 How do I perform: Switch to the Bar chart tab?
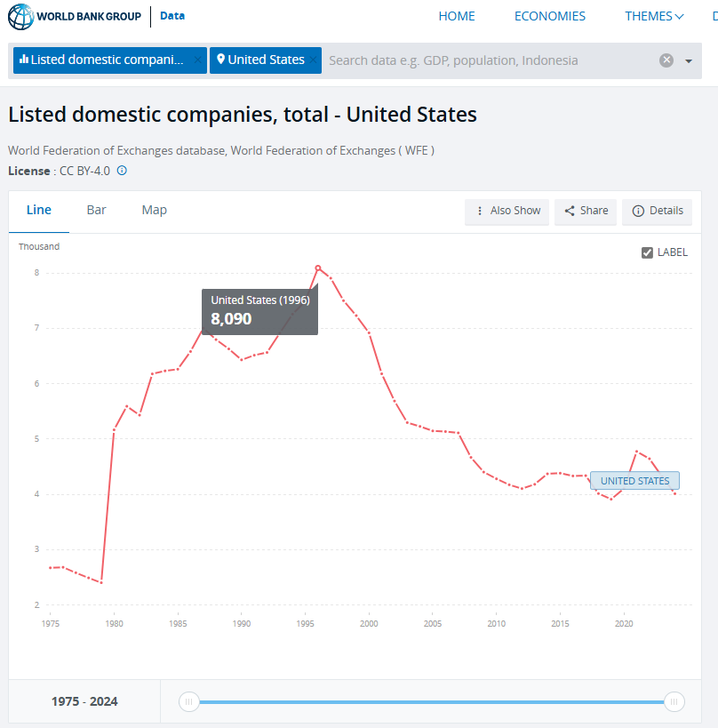click(x=96, y=210)
